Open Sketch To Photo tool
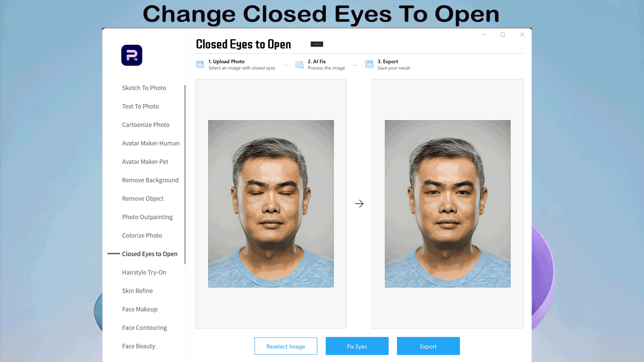This screenshot has height=362, width=644. pos(144,88)
